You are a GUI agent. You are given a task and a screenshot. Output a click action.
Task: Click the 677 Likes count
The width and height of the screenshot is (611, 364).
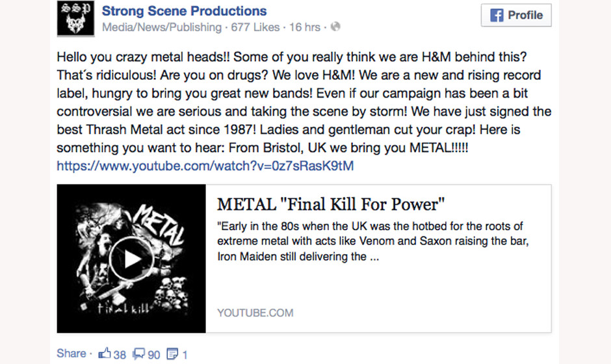click(255, 27)
